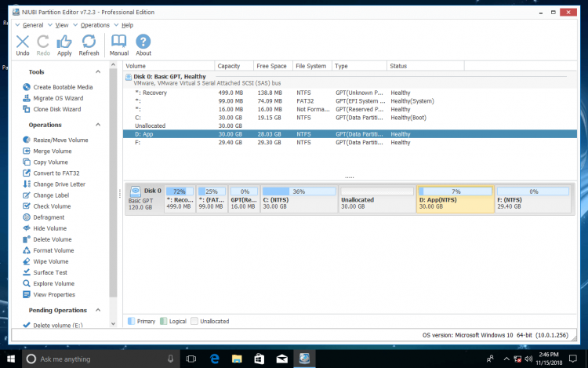Select FAT partition block 25%
Image resolution: width=588 pixels, height=368 pixels.
pos(212,199)
